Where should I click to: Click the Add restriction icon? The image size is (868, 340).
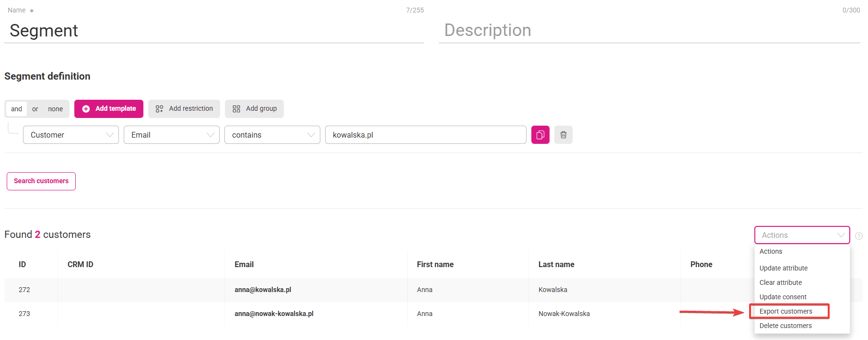(x=159, y=109)
